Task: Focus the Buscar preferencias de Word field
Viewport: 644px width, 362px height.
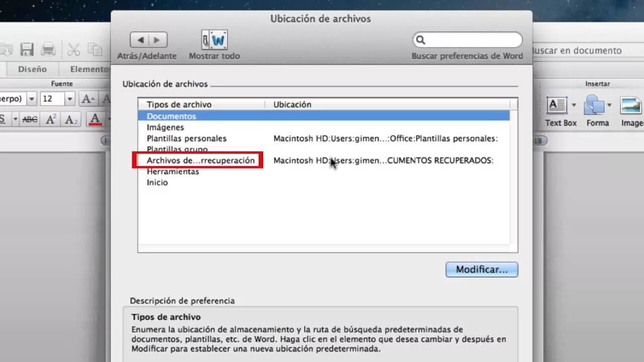Action: coord(467,40)
